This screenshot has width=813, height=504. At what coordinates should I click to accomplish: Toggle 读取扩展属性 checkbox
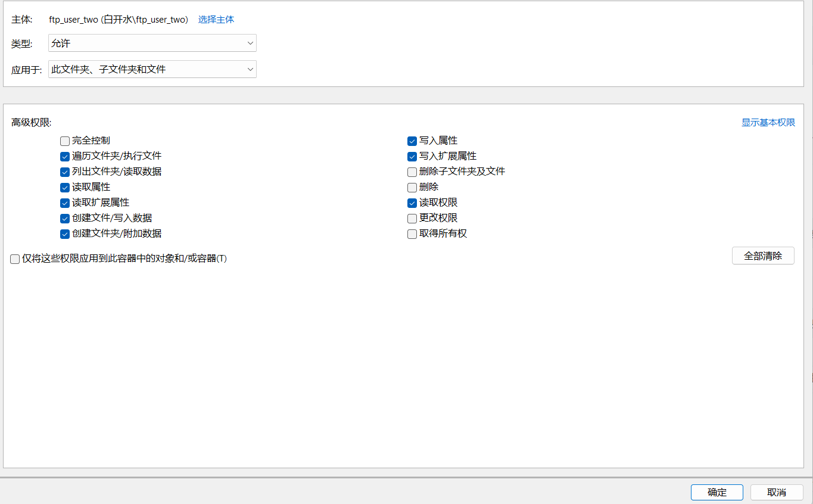[x=65, y=203]
